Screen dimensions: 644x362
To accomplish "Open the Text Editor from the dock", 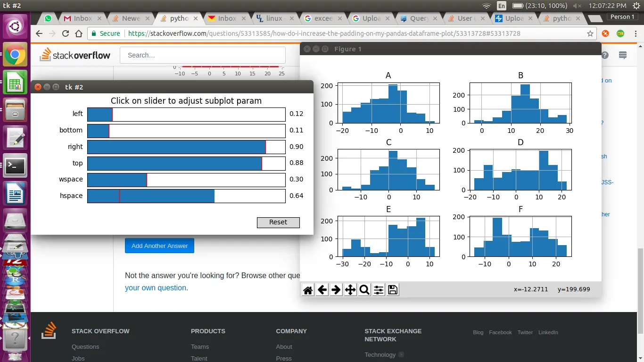I will (15, 138).
